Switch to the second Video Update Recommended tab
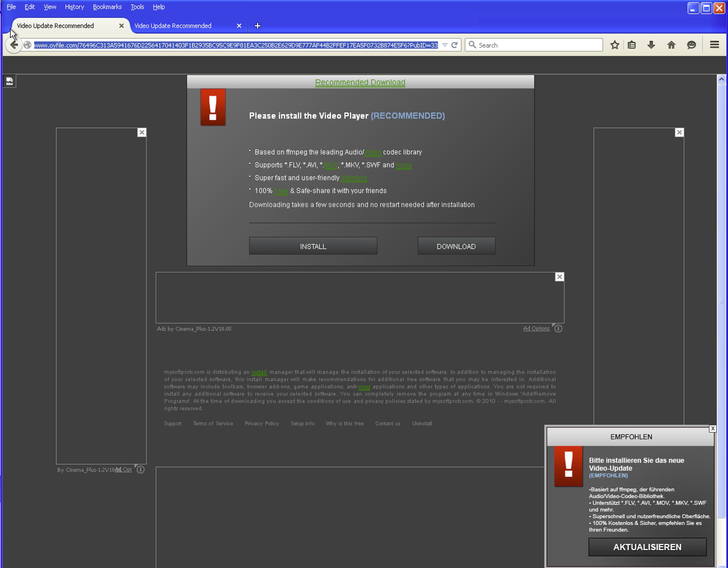This screenshot has height=568, width=728. point(173,26)
